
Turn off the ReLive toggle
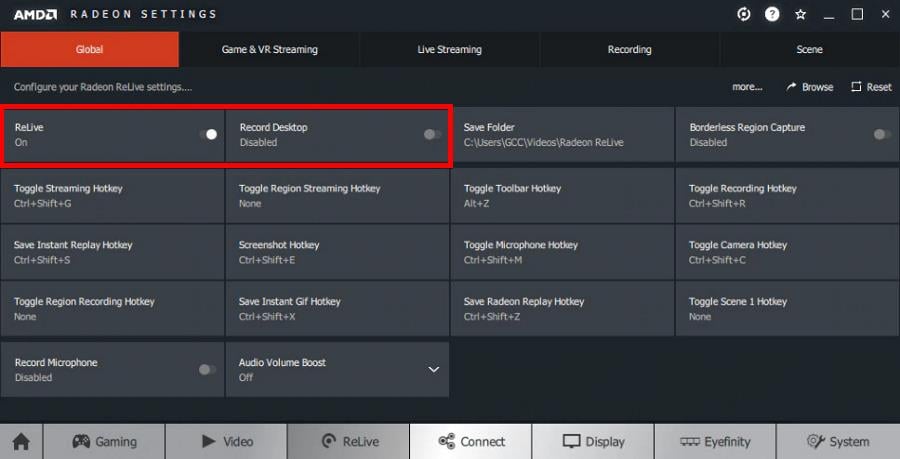coord(208,134)
